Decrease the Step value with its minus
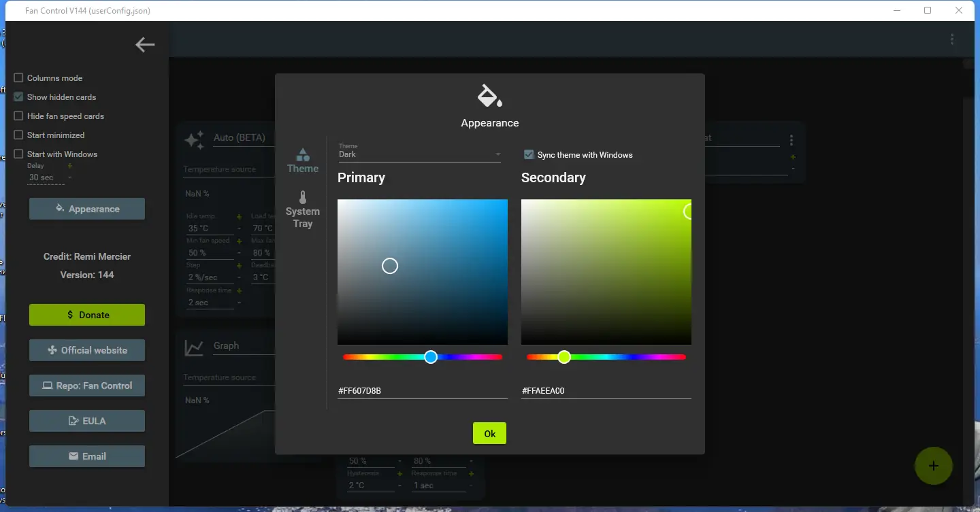Image resolution: width=980 pixels, height=512 pixels. click(239, 277)
